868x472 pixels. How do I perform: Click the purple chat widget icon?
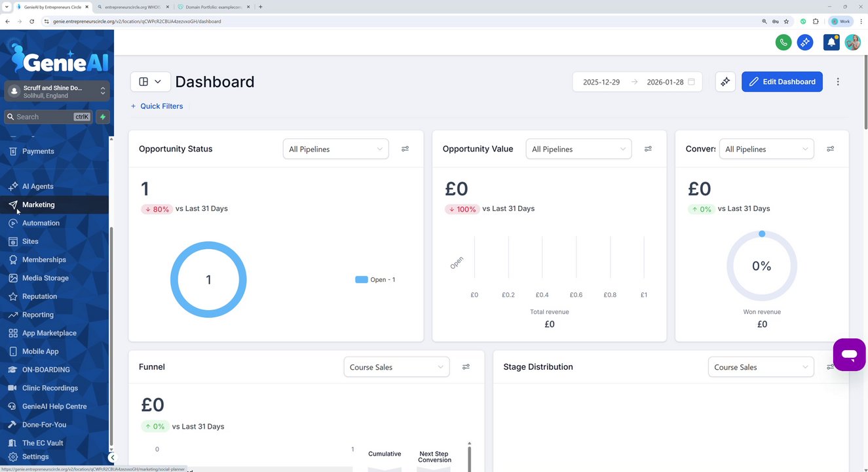coord(849,355)
